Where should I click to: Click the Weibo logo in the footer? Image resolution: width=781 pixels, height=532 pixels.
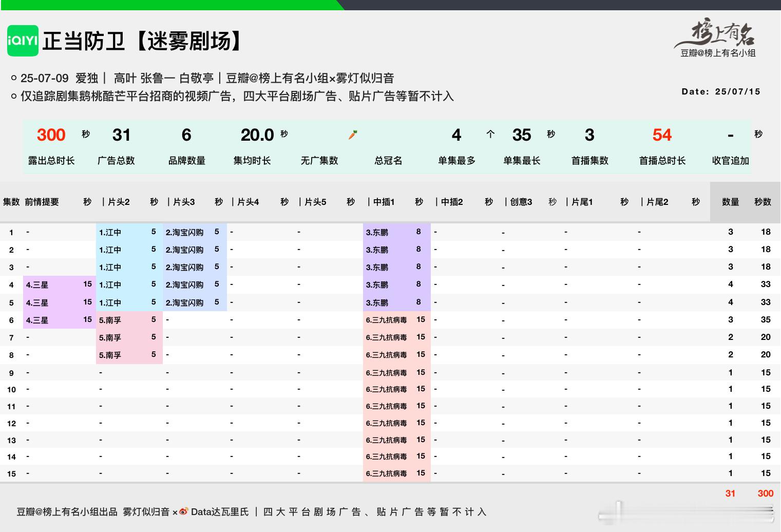[183, 512]
